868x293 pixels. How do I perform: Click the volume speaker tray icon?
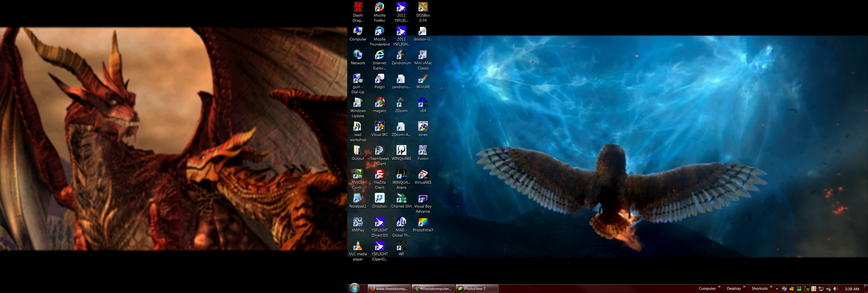[x=836, y=289]
